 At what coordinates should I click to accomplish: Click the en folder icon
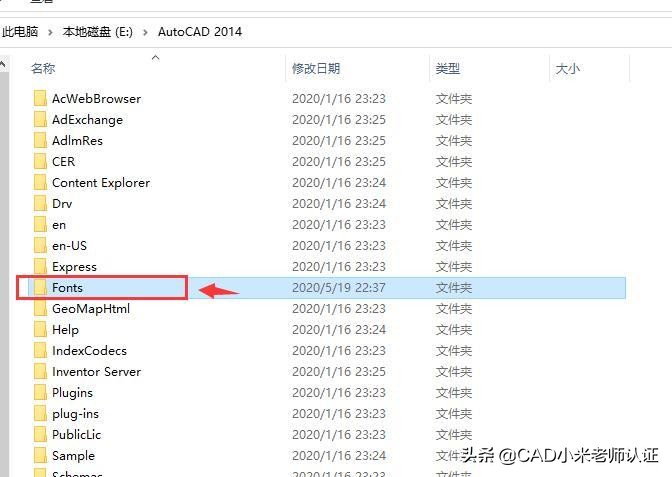40,224
